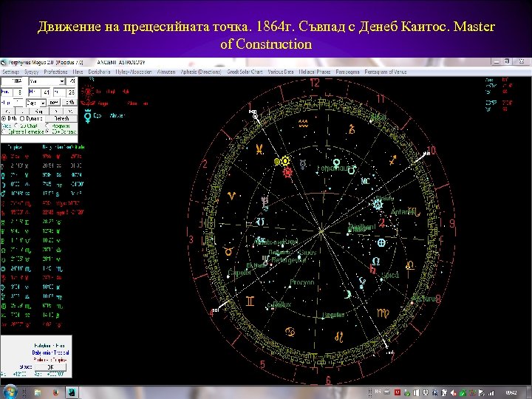The height and width of the screenshot is (399, 532).
Task: Click the MC label in the chart
Action: coord(365,181)
